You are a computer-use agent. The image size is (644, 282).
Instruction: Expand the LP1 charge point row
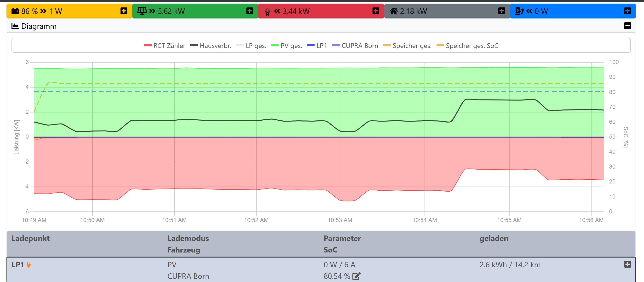click(x=627, y=264)
